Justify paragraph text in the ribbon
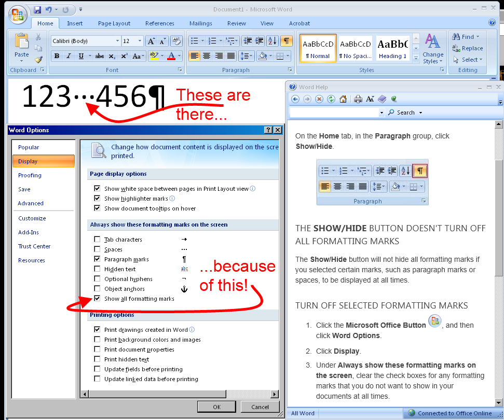This screenshot has height=420, width=504. (x=231, y=56)
